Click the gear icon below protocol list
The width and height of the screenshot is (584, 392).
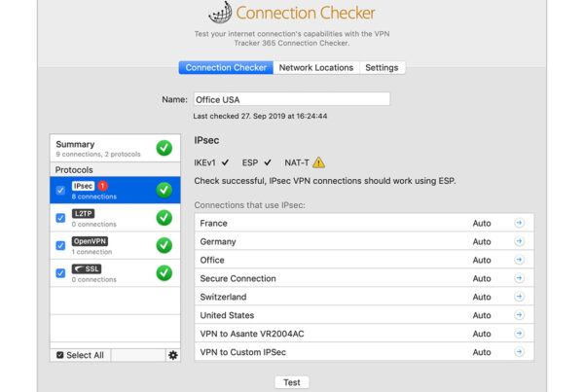(173, 355)
